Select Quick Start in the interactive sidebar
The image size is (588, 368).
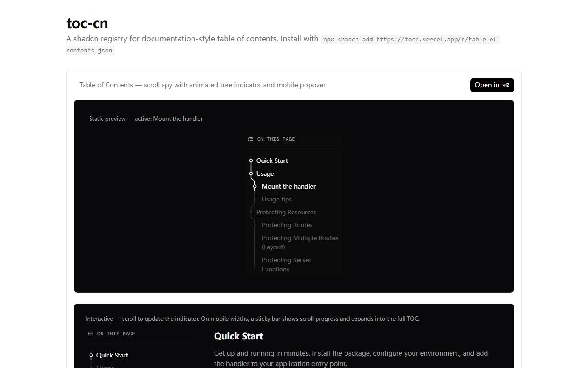click(x=112, y=355)
